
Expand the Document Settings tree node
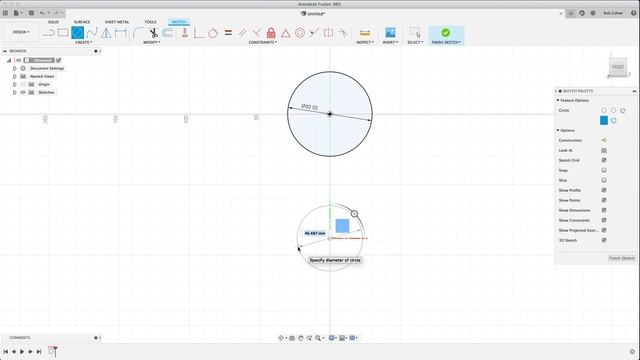[15, 69]
